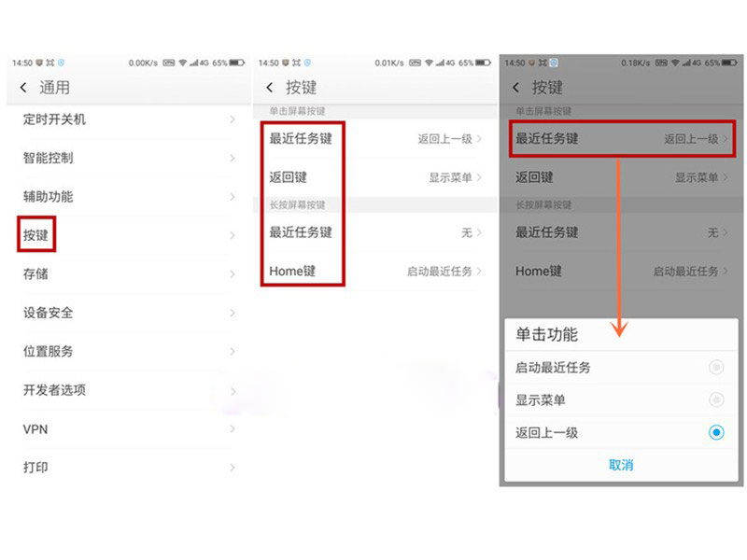Select 返回上一级 radio button in dialog

pos(716,432)
